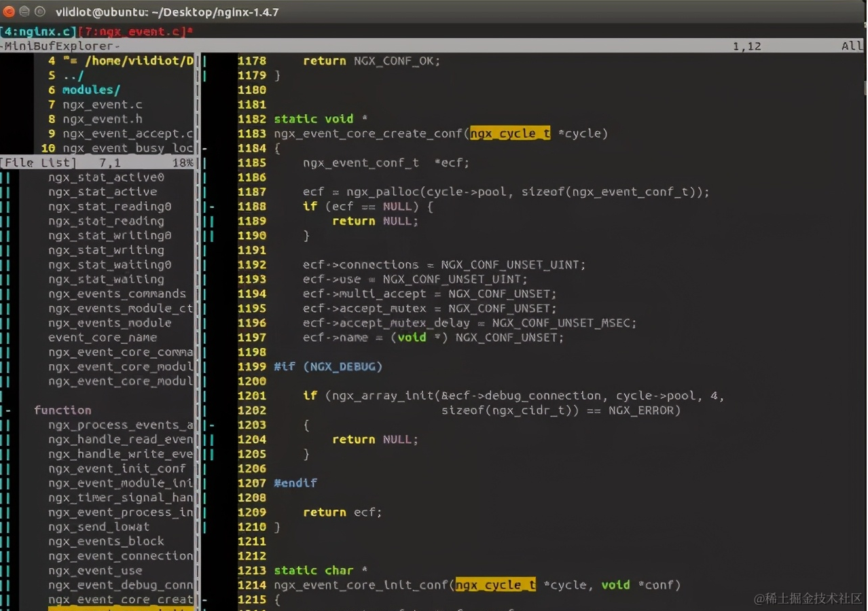Jump to function ngx_event_core_creat
Screen dimensions: 868x611
click(x=121, y=599)
